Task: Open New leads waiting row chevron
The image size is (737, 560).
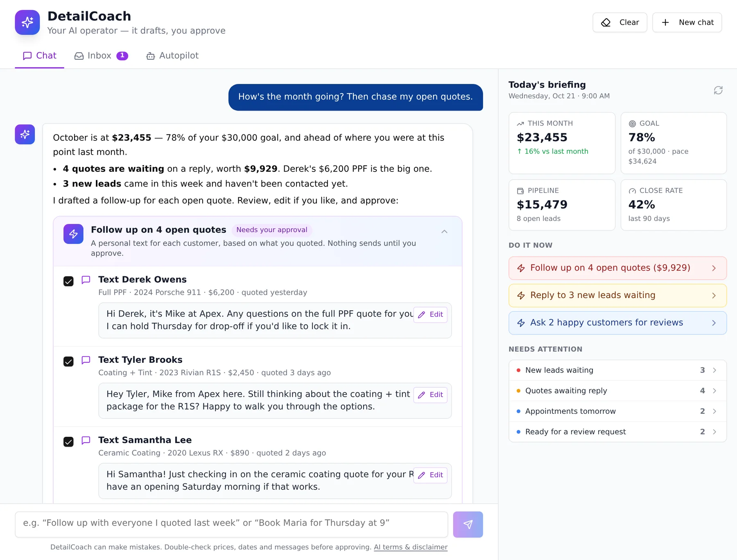Action: tap(714, 370)
